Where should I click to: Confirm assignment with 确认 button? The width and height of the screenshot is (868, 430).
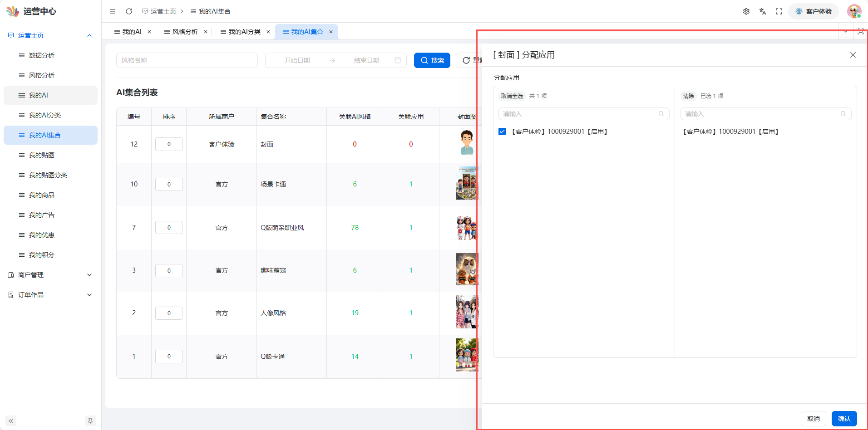click(844, 419)
